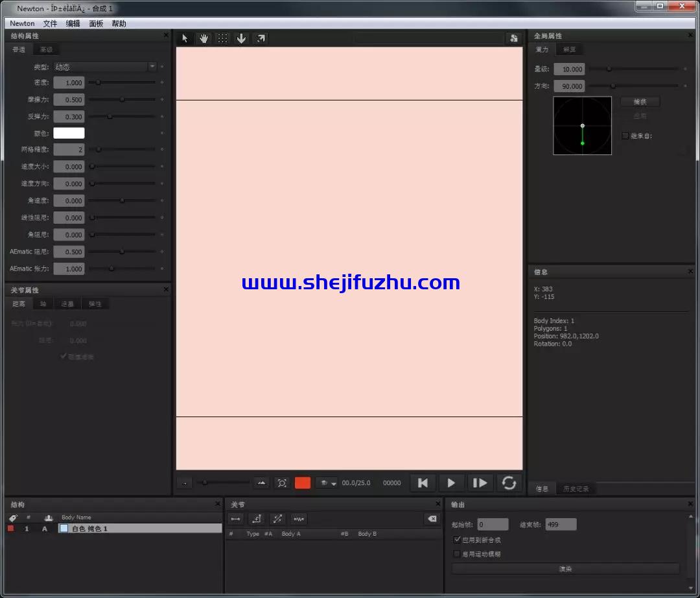This screenshot has height=598, width=700.
Task: Enable the 启用运动模糊 checkbox
Action: 457,554
